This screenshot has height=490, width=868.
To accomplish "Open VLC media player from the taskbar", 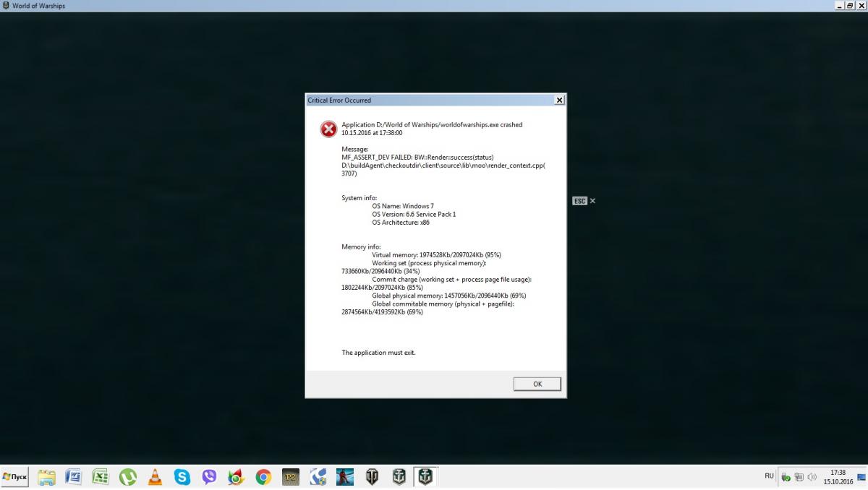I will (x=155, y=477).
